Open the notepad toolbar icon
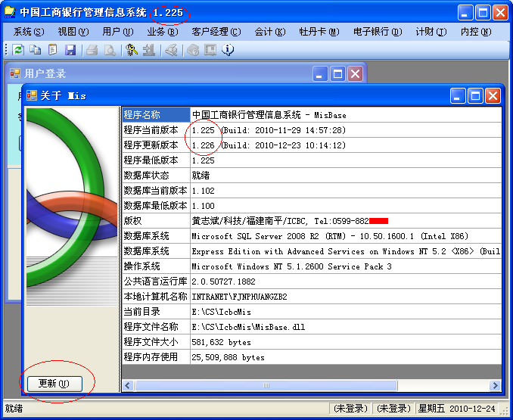The height and width of the screenshot is (420, 513). pyautogui.click(x=53, y=50)
